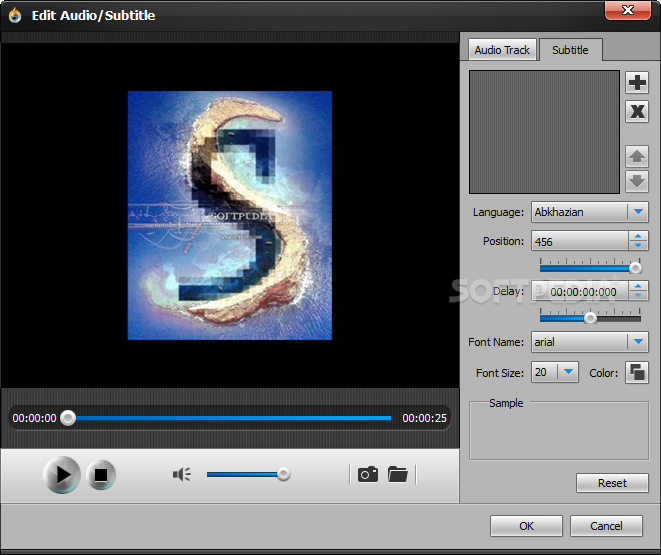Viewport: 661px width, 555px height.
Task: Open the snapshot folder icon
Action: (x=398, y=474)
